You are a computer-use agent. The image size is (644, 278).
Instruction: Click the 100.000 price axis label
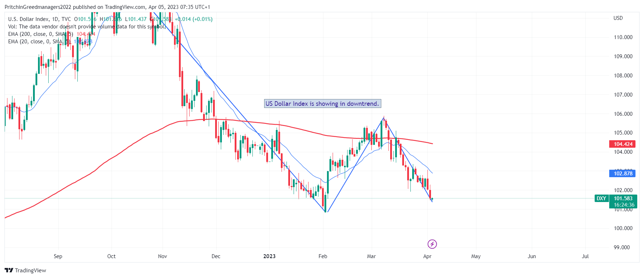623,228
